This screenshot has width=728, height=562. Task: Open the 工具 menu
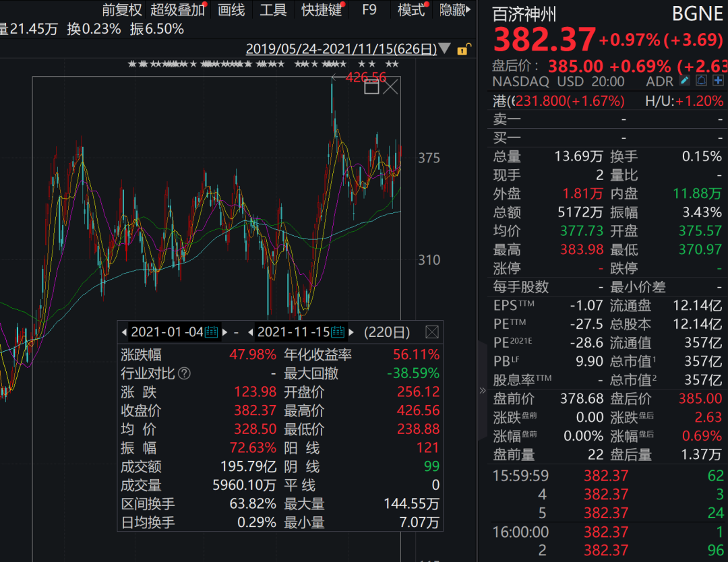[x=273, y=10]
